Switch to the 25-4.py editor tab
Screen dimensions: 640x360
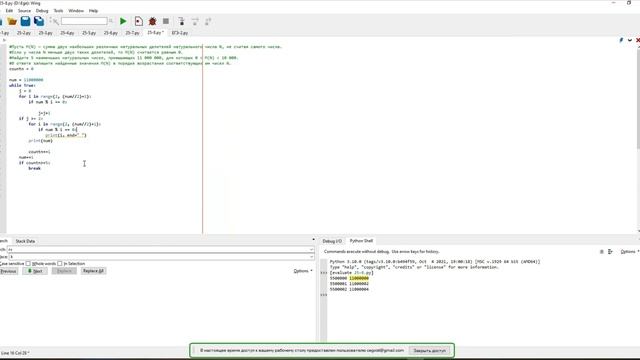coord(67,33)
